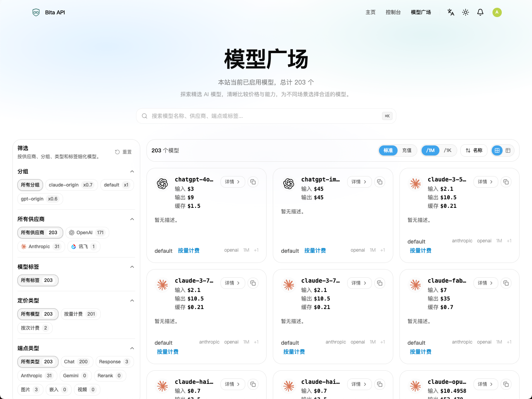Open the language translation icon
Image resolution: width=532 pixels, height=399 pixels.
coord(451,12)
